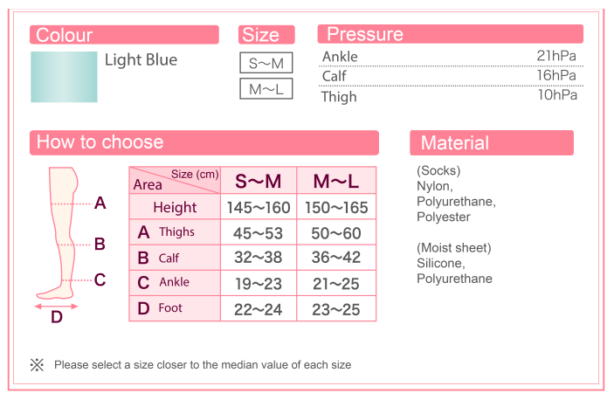Select the S~M column header in table
The image size is (614, 400).
click(258, 181)
